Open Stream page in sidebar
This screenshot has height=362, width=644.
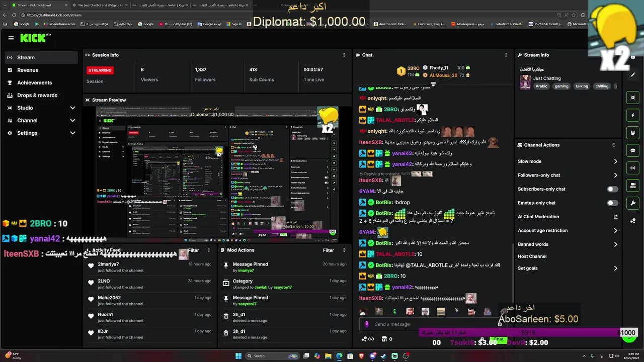click(41, 57)
